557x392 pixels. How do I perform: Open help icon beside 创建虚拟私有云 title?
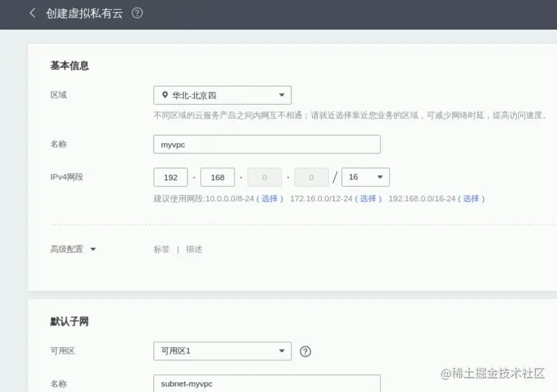pyautogui.click(x=137, y=13)
